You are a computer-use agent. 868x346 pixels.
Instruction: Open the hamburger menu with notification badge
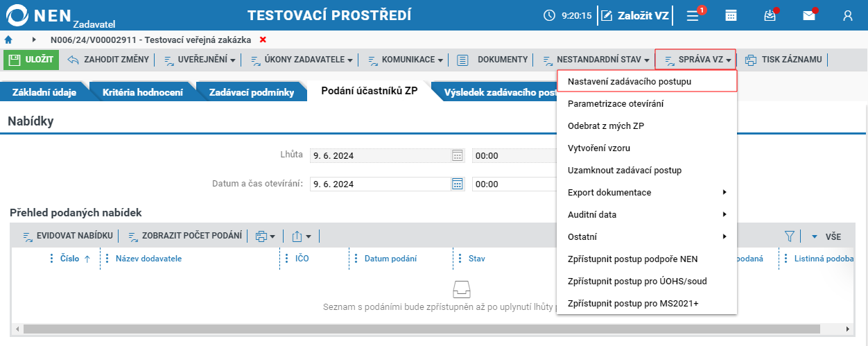pos(693,15)
